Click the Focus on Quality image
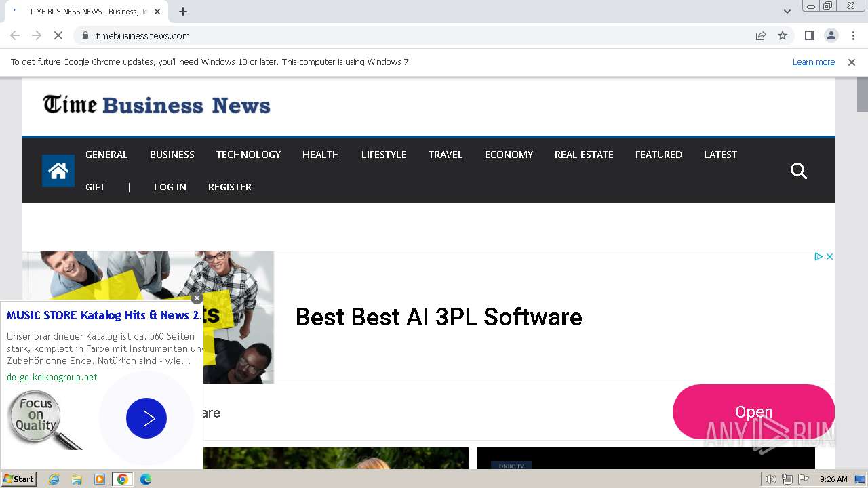868x488 pixels. pos(45,420)
